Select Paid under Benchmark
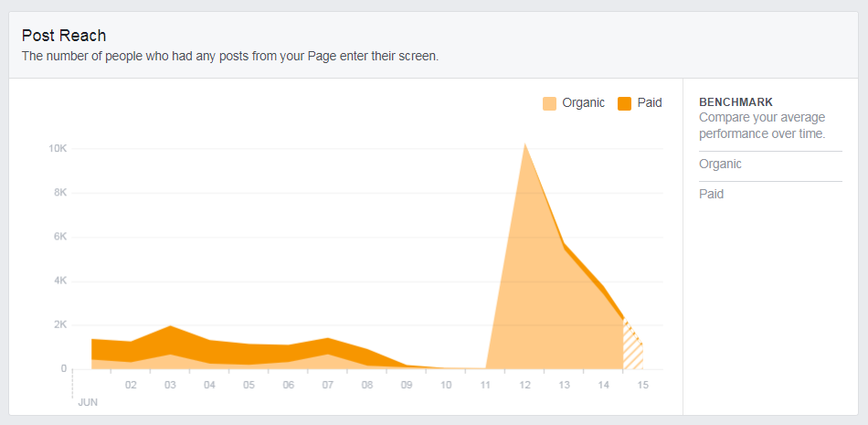Screen dimensions: 868x425 pyautogui.click(x=711, y=195)
